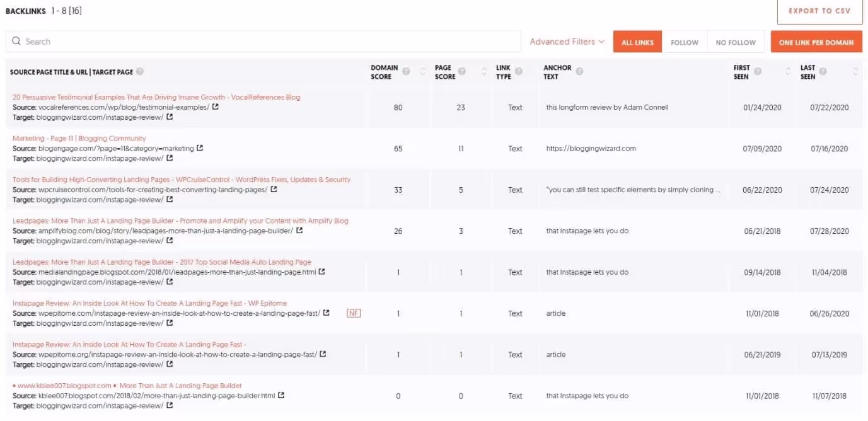Click anchor text 'this longform review by Adam Connell'
This screenshot has width=868, height=421.
click(x=607, y=107)
